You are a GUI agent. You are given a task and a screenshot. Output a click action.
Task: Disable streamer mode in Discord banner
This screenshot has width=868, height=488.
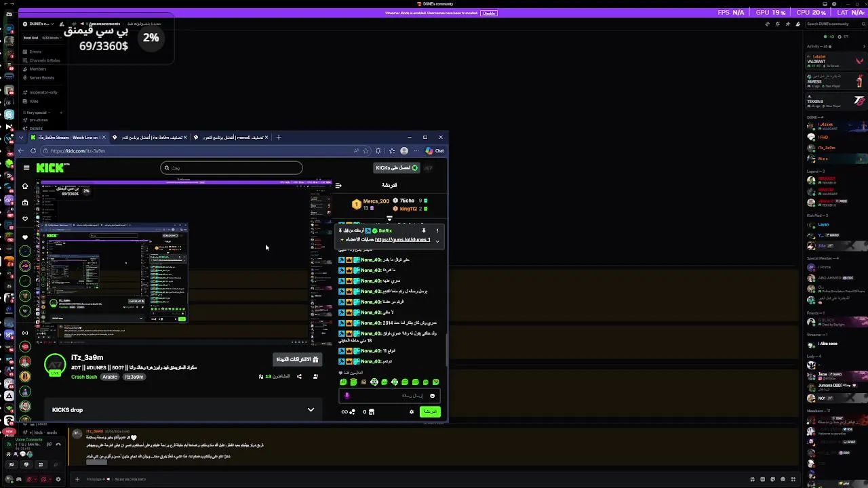click(488, 13)
